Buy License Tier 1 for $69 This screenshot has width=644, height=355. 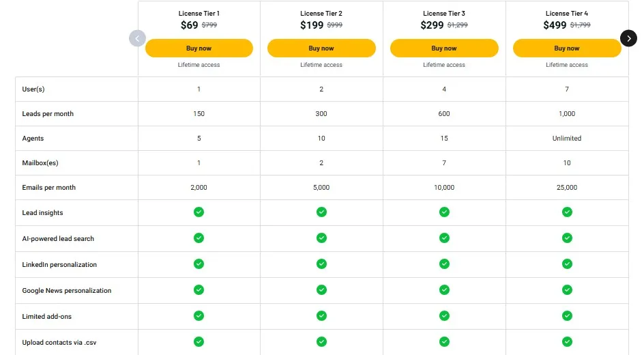(x=199, y=48)
